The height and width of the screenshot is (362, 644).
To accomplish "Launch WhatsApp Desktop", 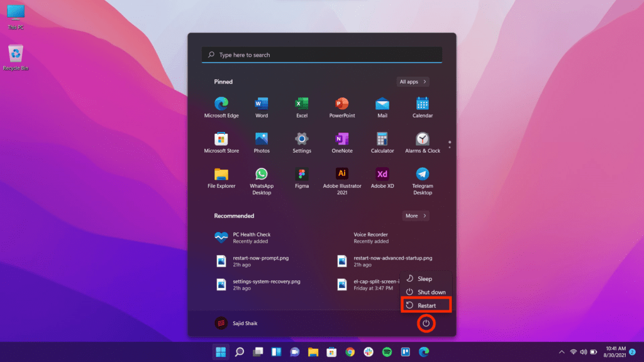I will point(261,181).
